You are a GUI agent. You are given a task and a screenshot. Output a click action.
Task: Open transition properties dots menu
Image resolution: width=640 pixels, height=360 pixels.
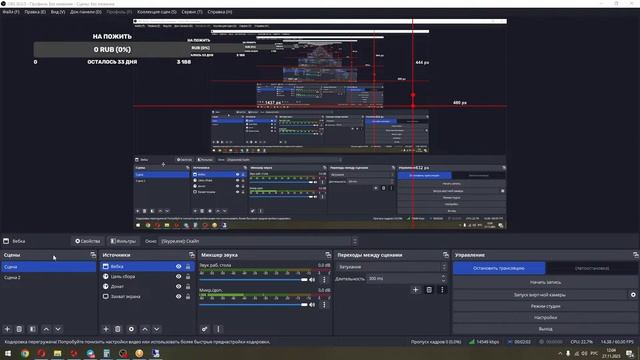click(x=442, y=290)
